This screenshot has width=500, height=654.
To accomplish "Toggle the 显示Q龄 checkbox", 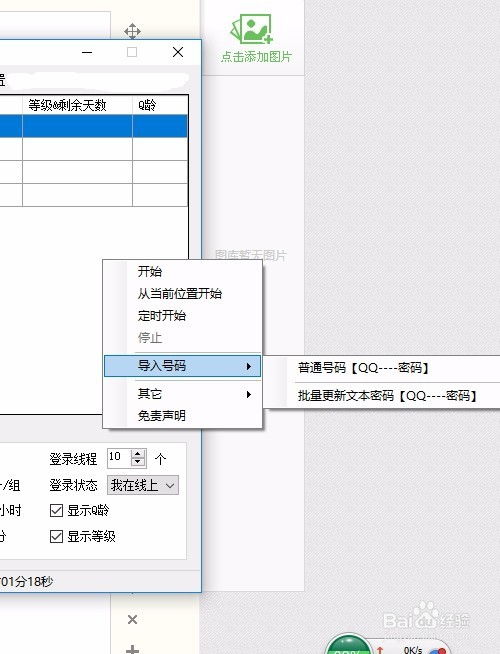I will (56, 510).
